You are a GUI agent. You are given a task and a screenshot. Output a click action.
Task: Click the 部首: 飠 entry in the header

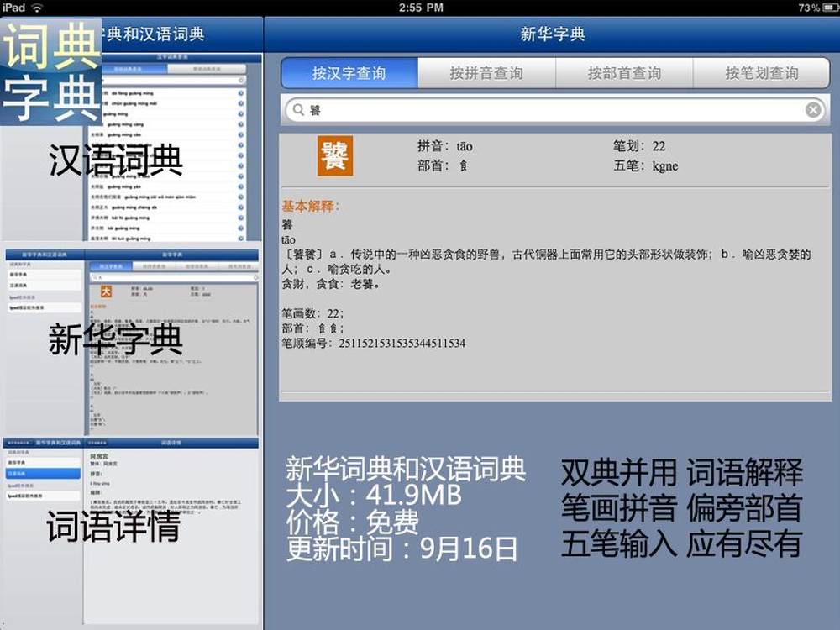[x=443, y=165]
